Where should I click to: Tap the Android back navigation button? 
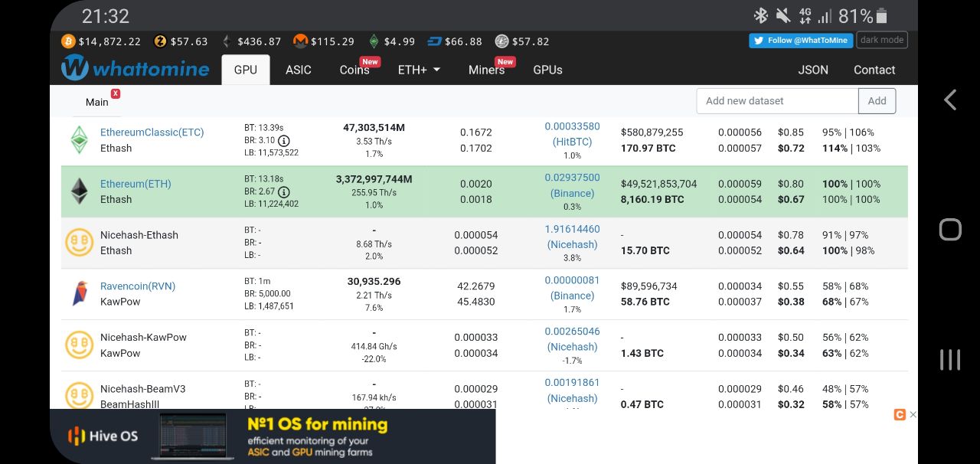949,100
